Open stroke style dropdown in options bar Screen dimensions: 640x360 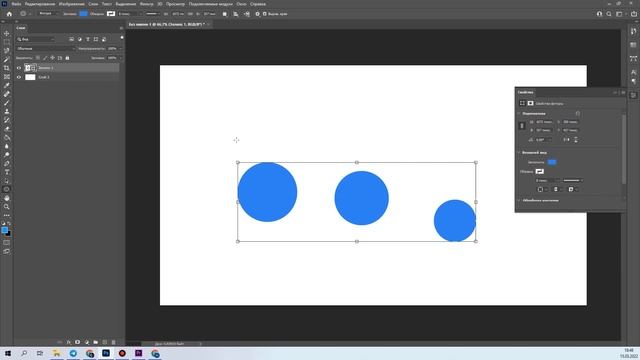click(x=153, y=14)
